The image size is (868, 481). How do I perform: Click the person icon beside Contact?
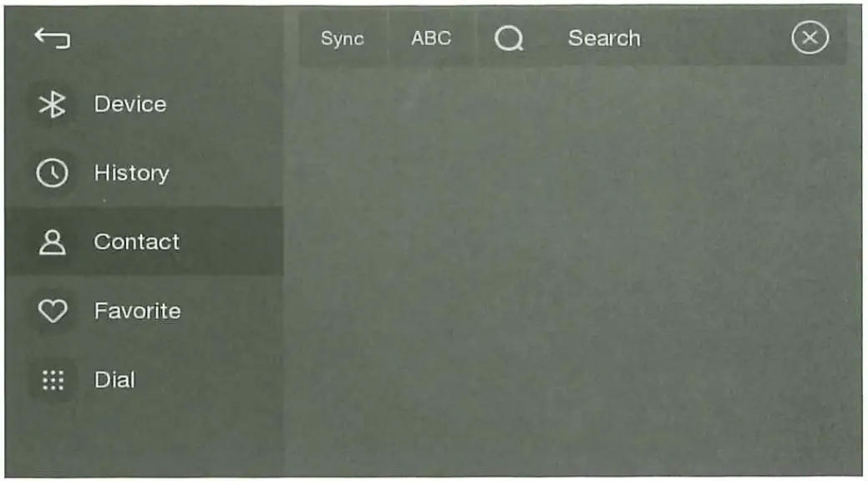[x=53, y=242]
